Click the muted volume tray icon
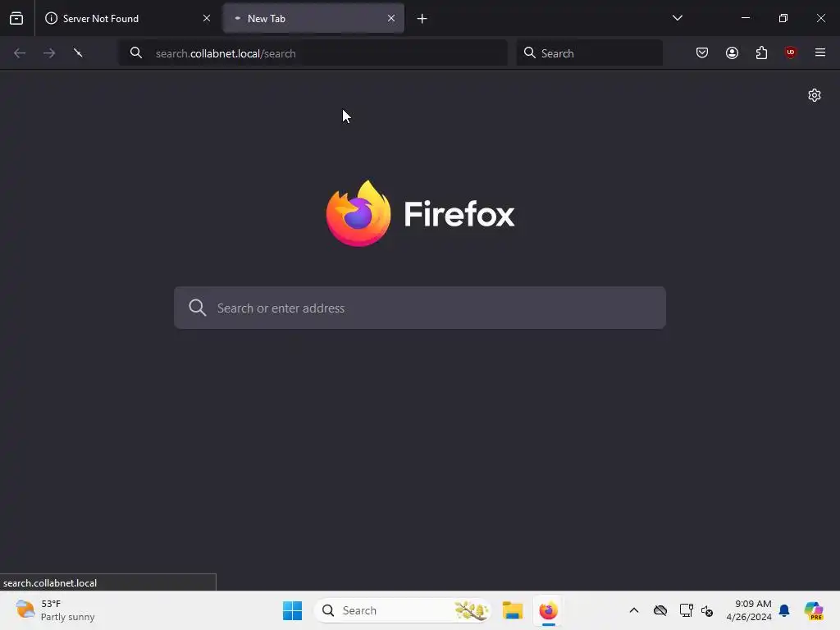Viewport: 840px width, 630px height. 707,610
